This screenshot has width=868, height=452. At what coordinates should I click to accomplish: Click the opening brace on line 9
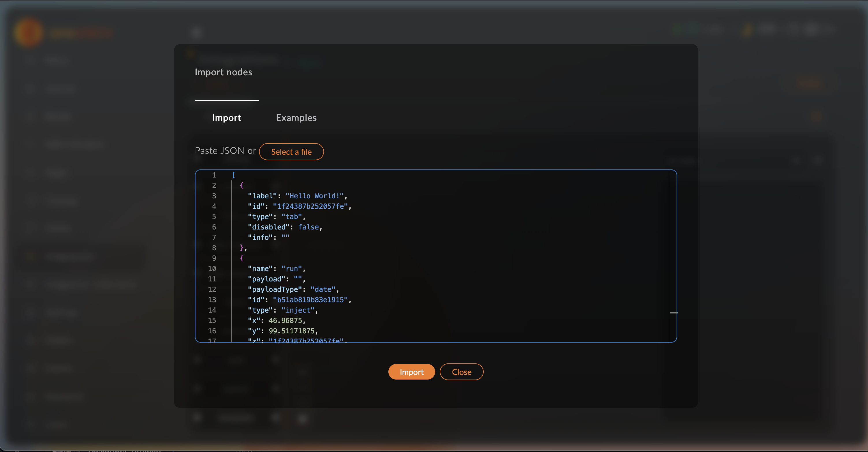pos(242,258)
